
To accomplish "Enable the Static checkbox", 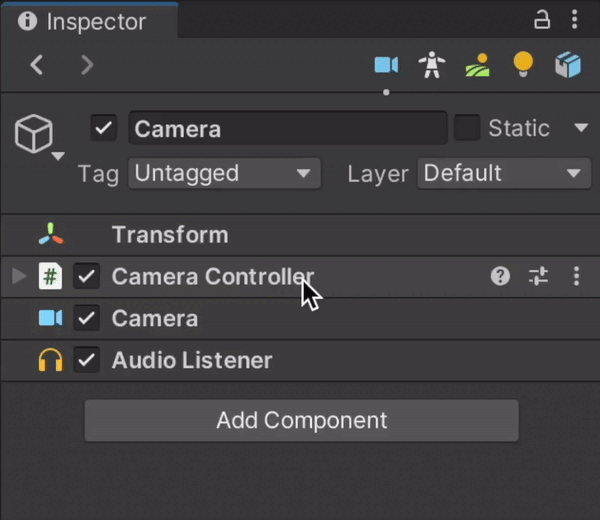I will coord(467,128).
